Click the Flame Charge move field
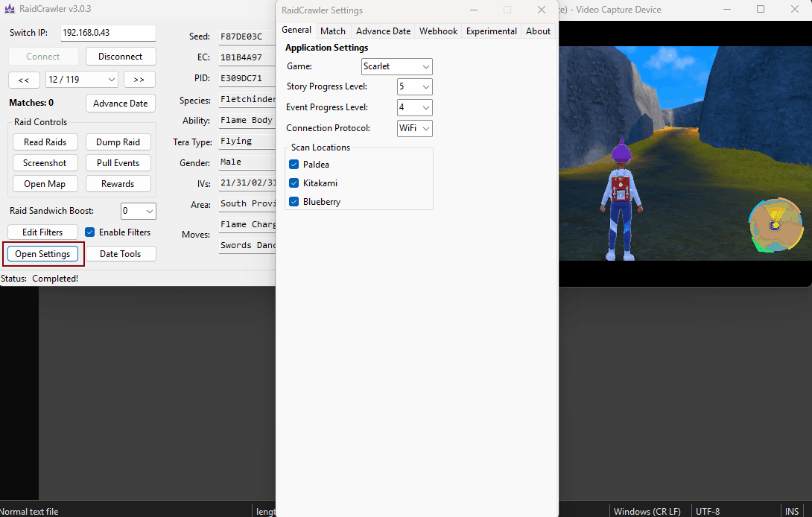The height and width of the screenshot is (517, 812). pyautogui.click(x=247, y=224)
